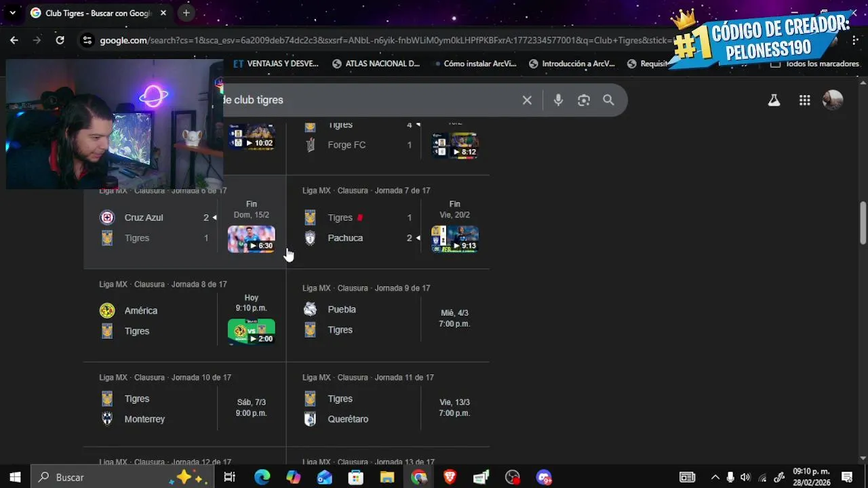Search by image with the Lens icon
The height and width of the screenshot is (488, 868).
(x=584, y=100)
